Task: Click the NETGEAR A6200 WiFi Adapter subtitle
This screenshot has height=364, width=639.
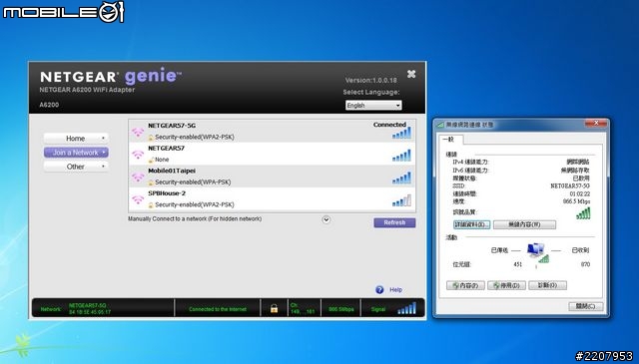Action: (87, 90)
